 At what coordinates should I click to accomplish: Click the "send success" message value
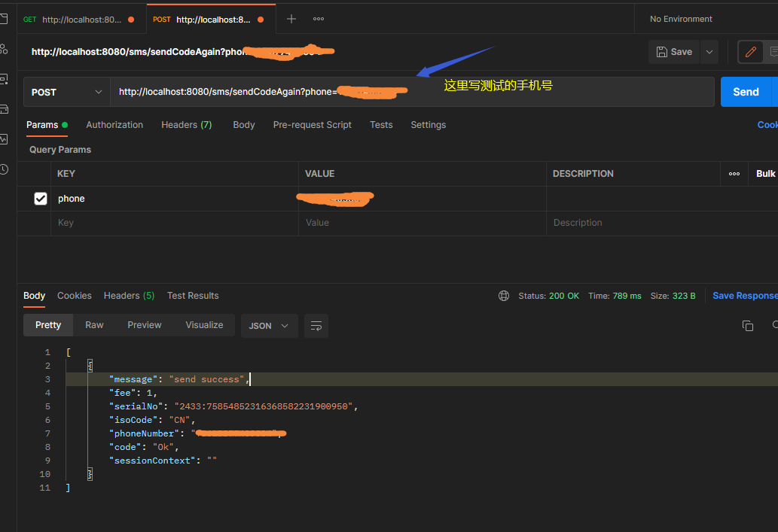coord(207,379)
